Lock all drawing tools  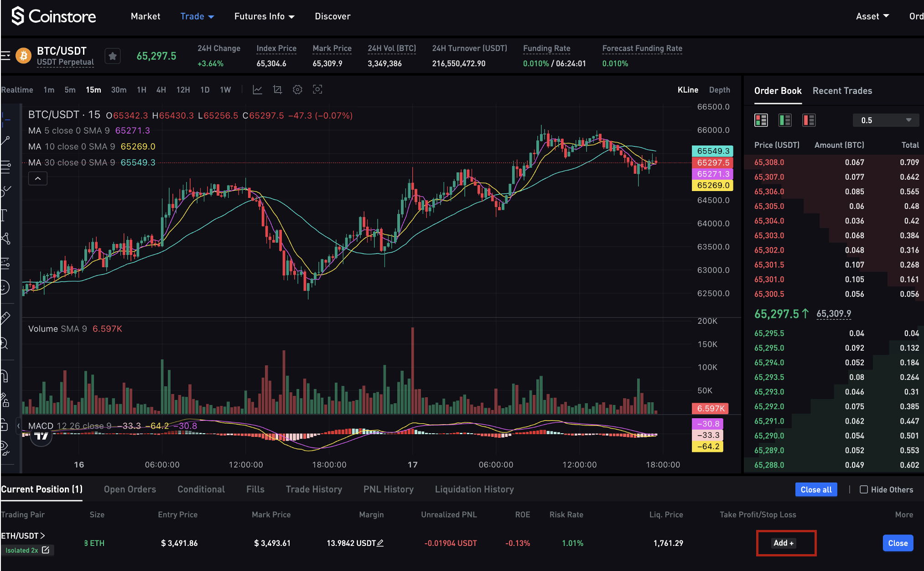point(5,425)
